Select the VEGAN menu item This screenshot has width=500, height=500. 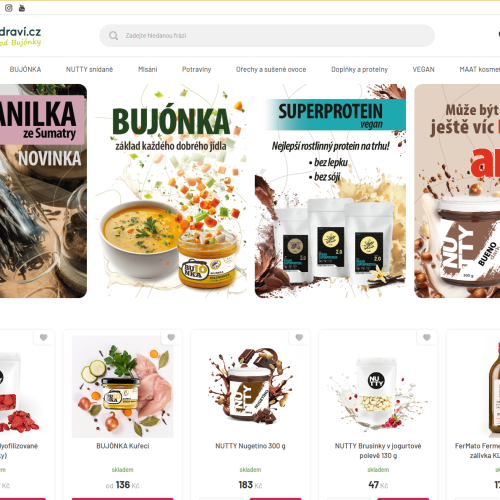click(423, 69)
